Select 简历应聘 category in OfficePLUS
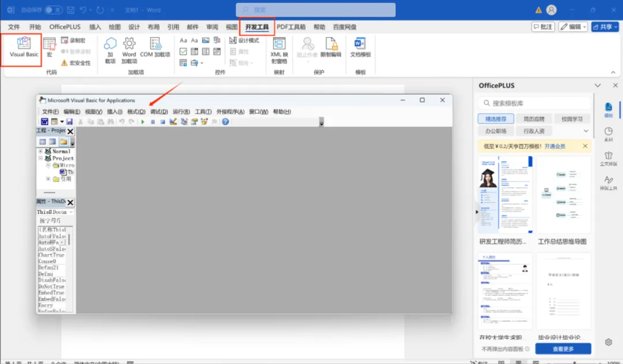Screen dimensions: 623x364 [x=534, y=119]
